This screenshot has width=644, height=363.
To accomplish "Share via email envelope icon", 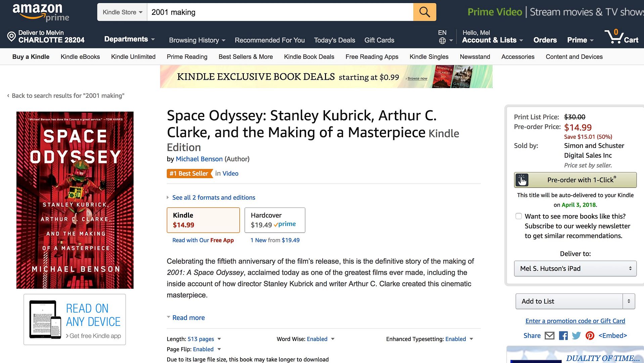I will point(549,335).
